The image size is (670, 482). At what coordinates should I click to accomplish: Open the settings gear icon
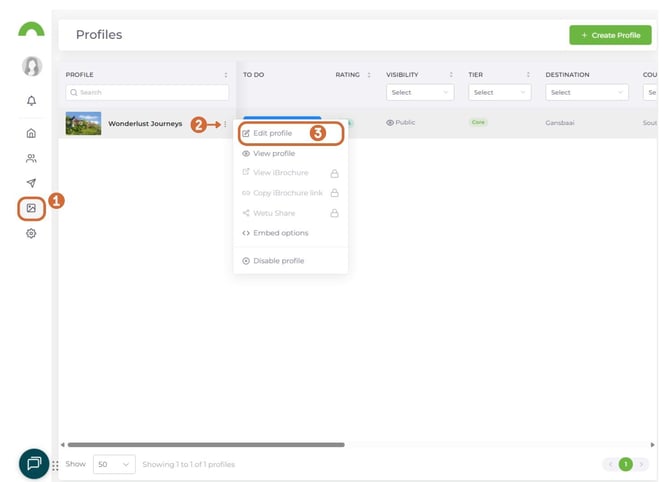[x=31, y=233]
